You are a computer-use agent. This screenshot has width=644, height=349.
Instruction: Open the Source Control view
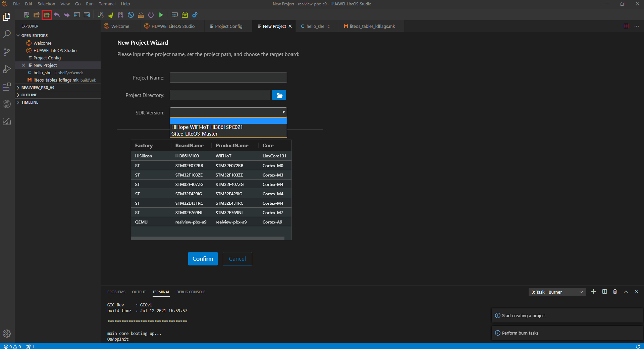click(7, 52)
